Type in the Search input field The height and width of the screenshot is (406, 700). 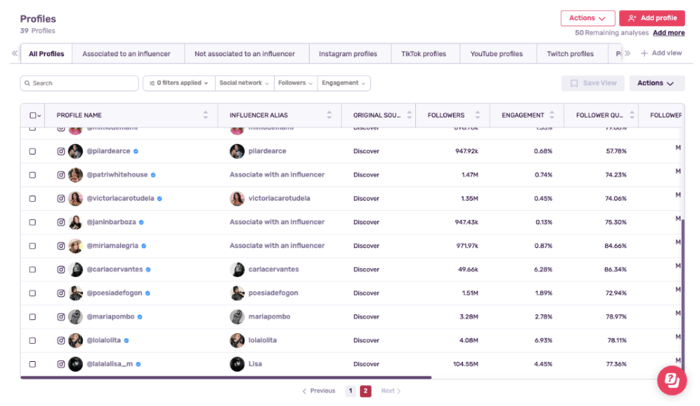coord(80,84)
